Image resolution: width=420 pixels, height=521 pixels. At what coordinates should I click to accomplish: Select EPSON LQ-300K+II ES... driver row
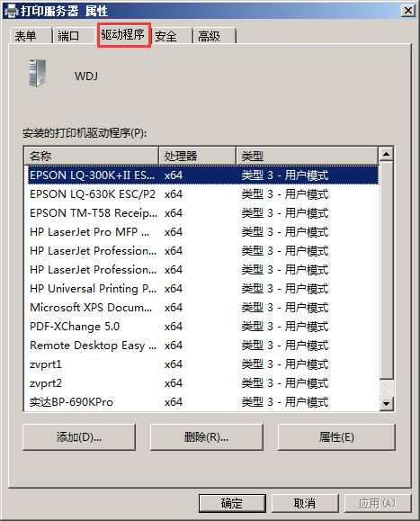coord(203,175)
